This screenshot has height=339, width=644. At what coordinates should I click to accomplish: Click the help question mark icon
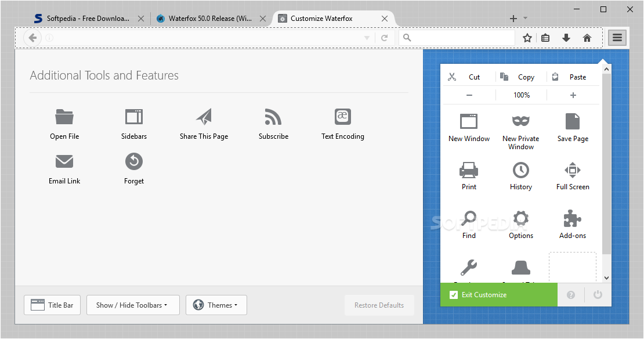click(x=571, y=295)
